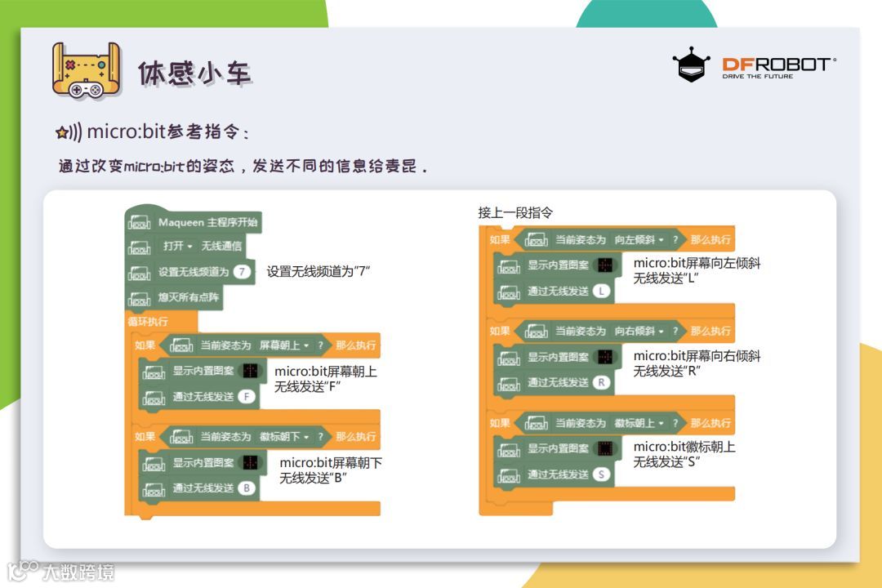The width and height of the screenshot is (882, 588).
Task: Click annotation micro:bit屏幕向右倾斜
Action: [697, 355]
